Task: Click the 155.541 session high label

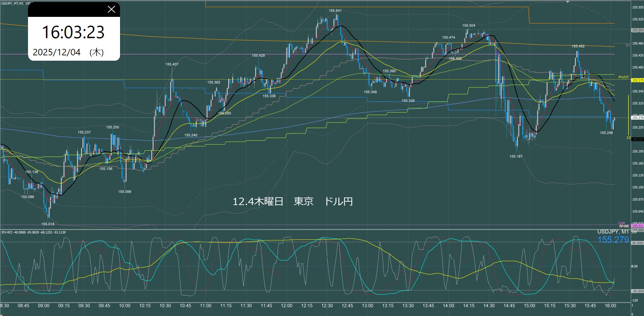Action: 335,11
